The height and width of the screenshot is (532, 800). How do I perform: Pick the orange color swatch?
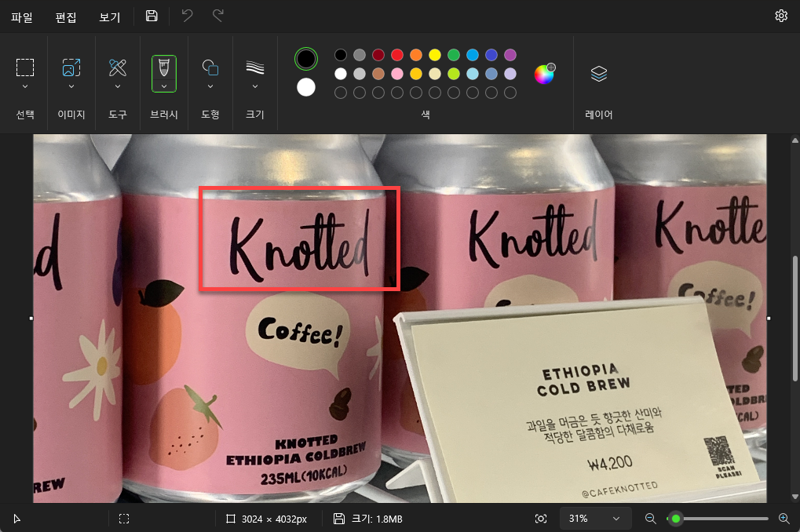point(416,55)
